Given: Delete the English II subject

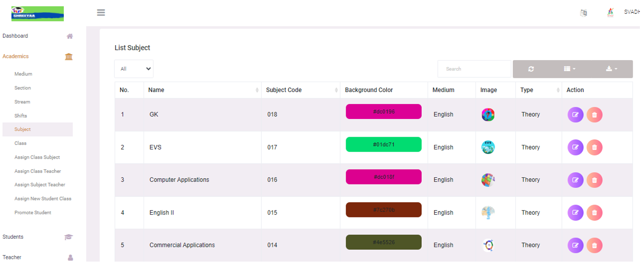Looking at the screenshot, I should (x=594, y=212).
